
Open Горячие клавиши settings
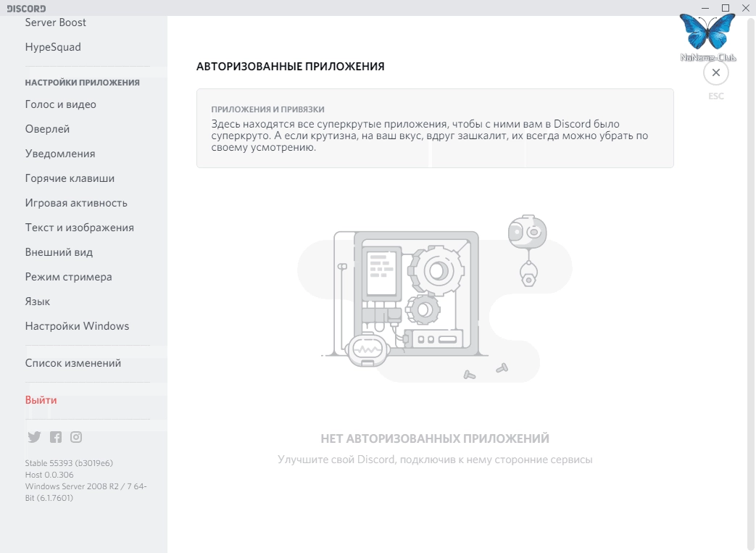click(70, 178)
